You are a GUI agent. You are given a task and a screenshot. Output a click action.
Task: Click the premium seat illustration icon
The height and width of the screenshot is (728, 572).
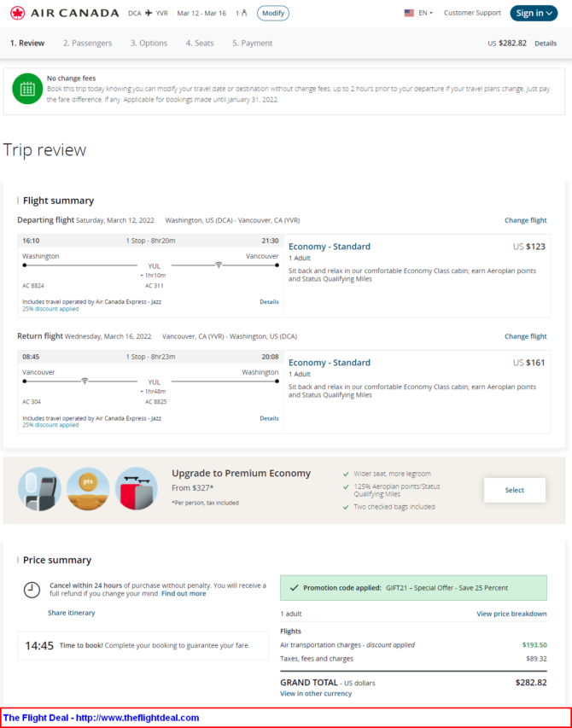tap(39, 489)
